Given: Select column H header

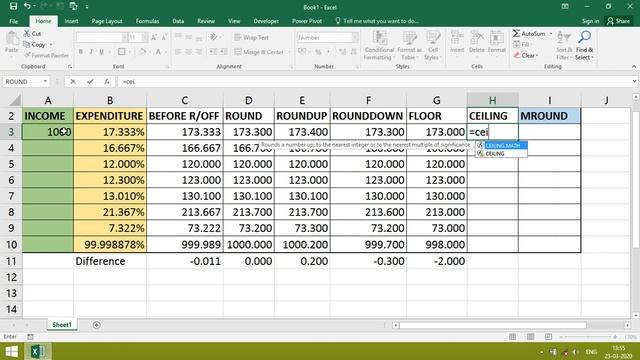Looking at the screenshot, I should 493,100.
